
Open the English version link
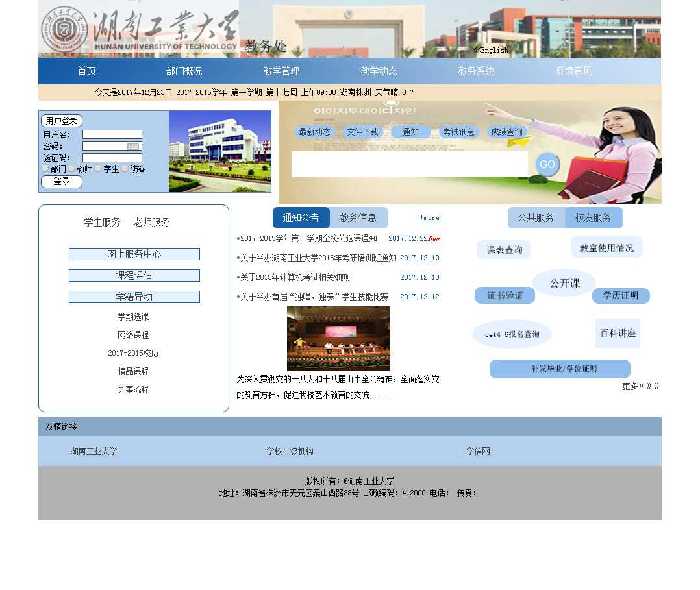coord(492,50)
